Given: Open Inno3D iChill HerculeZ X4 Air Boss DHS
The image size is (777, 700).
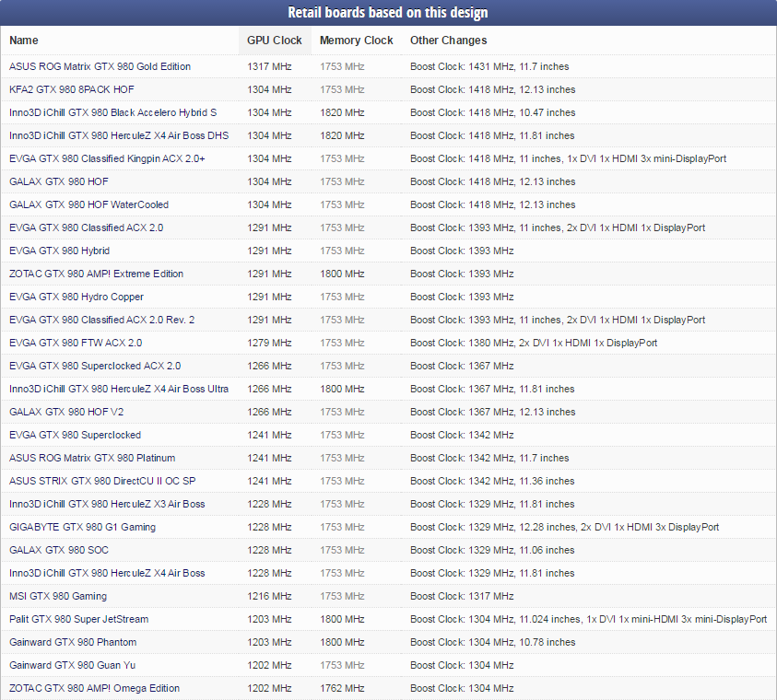Looking at the screenshot, I should pos(119,135).
